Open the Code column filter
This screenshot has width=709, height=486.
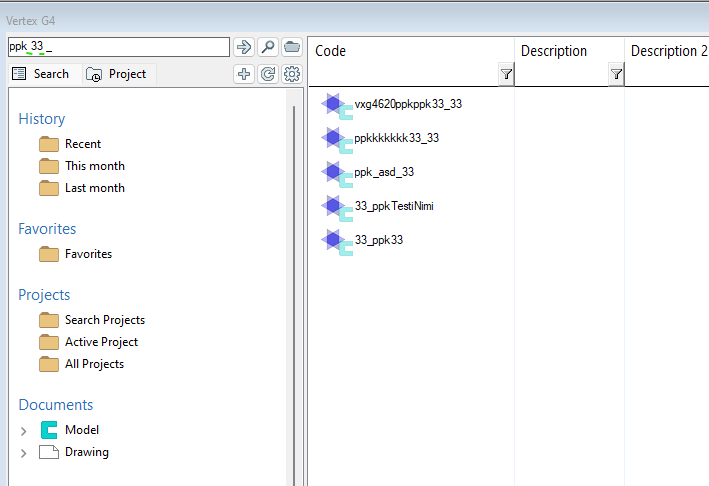(x=506, y=74)
